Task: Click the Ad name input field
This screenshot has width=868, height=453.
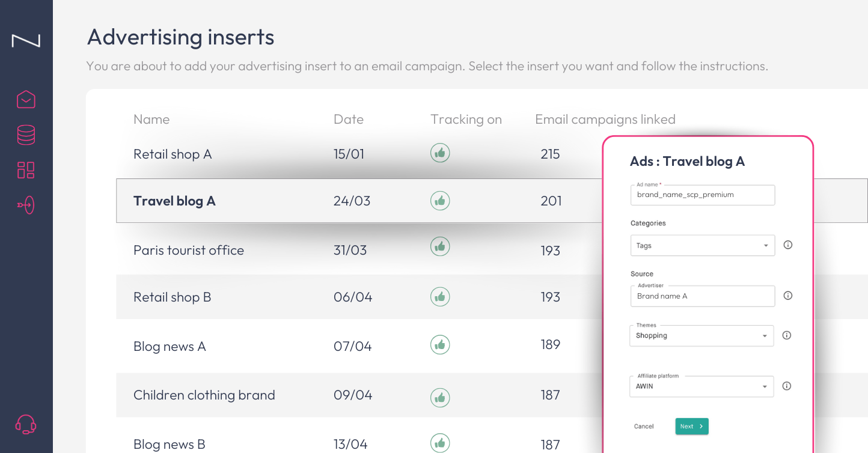Action: 703,195
